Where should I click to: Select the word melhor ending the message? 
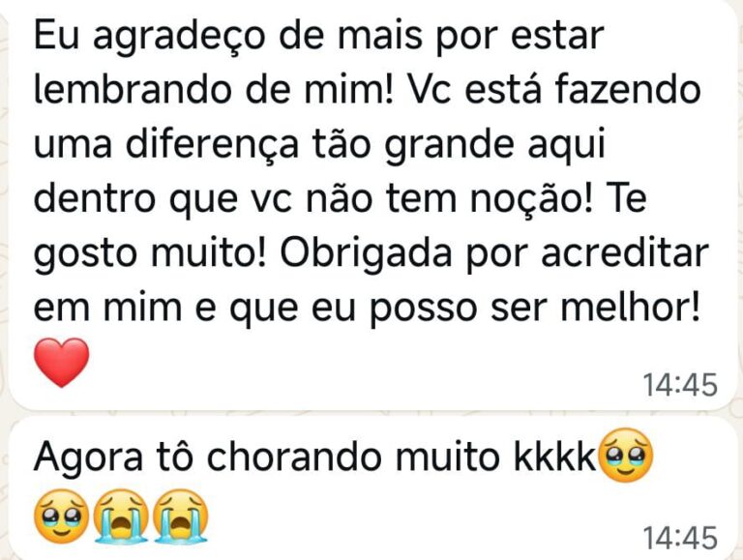(x=625, y=308)
